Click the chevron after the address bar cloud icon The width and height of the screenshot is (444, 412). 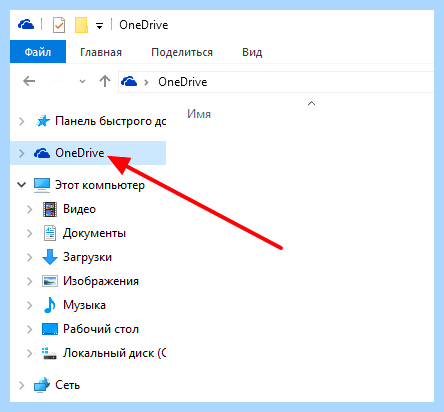tap(146, 82)
